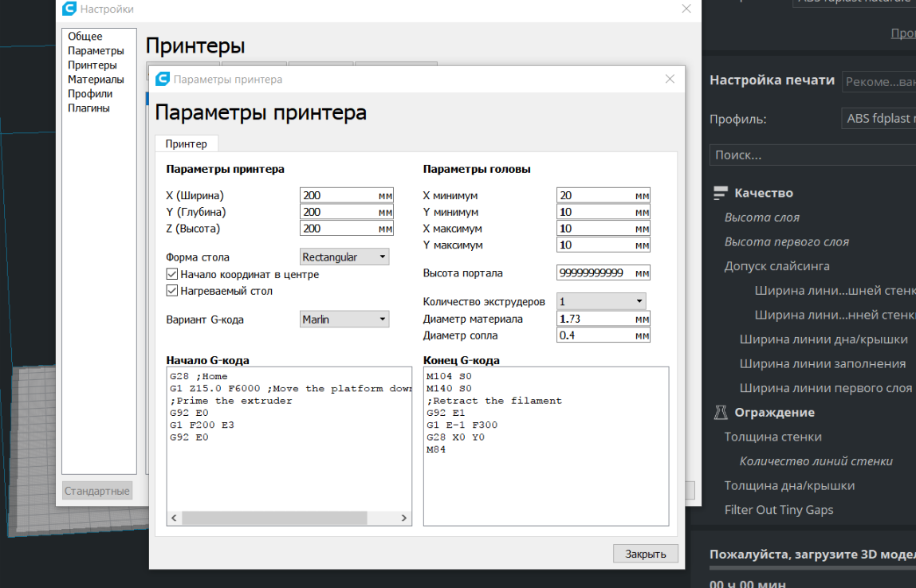The image size is (916, 588).
Task: Toggle the Начало координат в центре checkbox
Action: click(172, 274)
